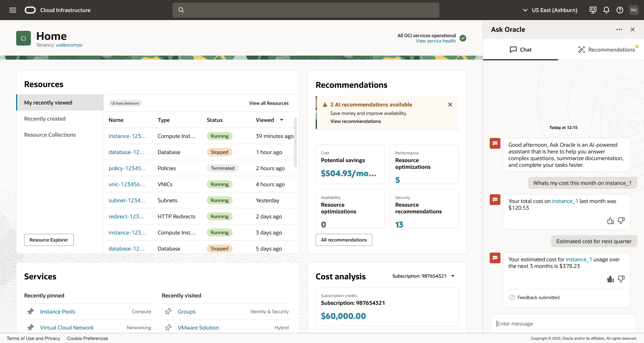Select My recently viewed

point(60,102)
